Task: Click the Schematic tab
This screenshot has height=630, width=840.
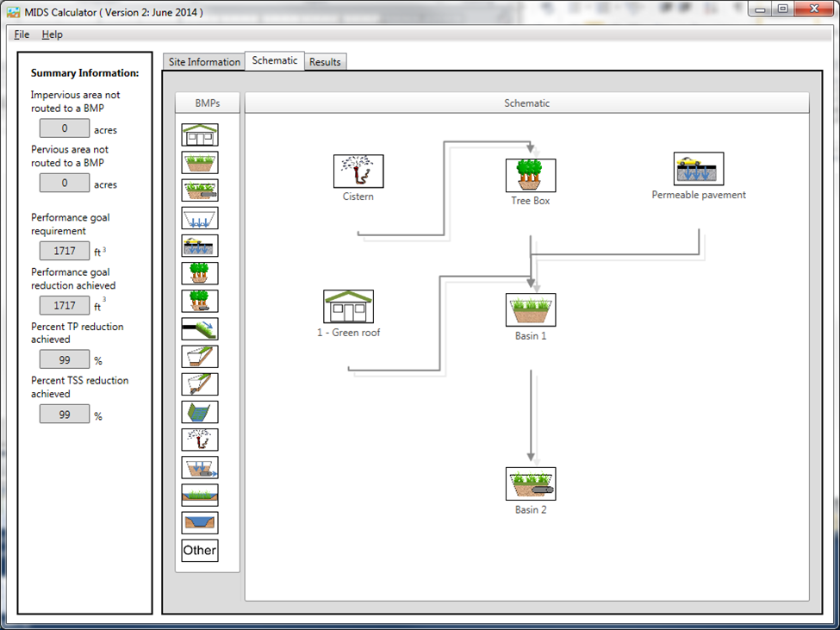Action: 275,61
